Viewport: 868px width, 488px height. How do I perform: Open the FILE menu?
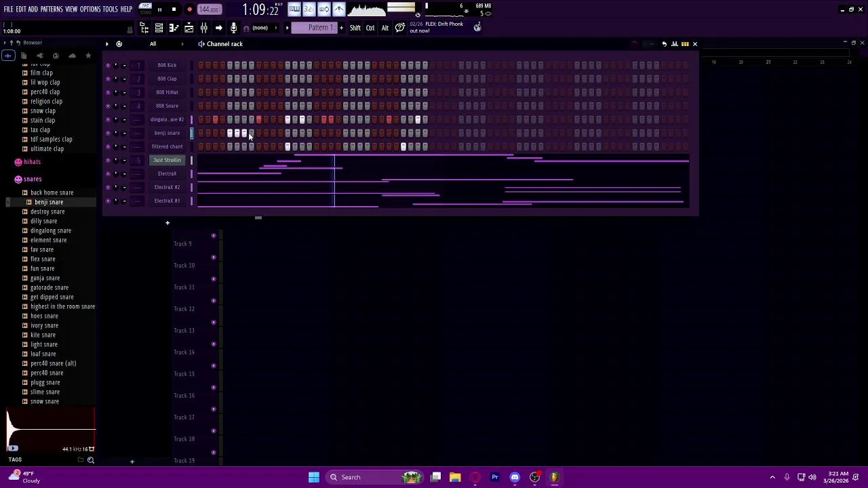(8, 9)
